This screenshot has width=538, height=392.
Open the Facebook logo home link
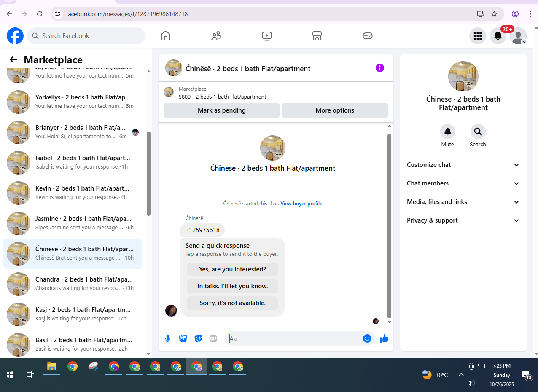coord(15,36)
